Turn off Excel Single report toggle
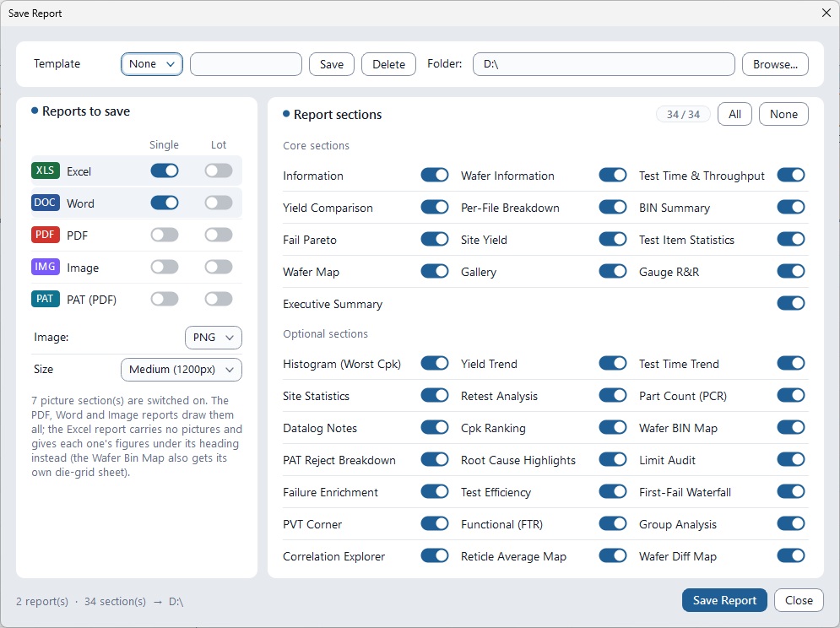Viewport: 840px width, 628px height. 165,171
